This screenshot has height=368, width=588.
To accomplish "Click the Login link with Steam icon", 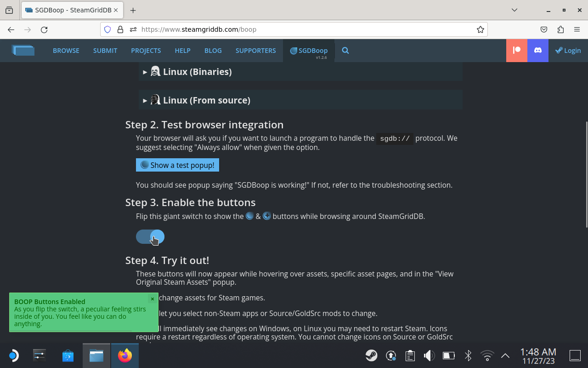I will (x=568, y=51).
